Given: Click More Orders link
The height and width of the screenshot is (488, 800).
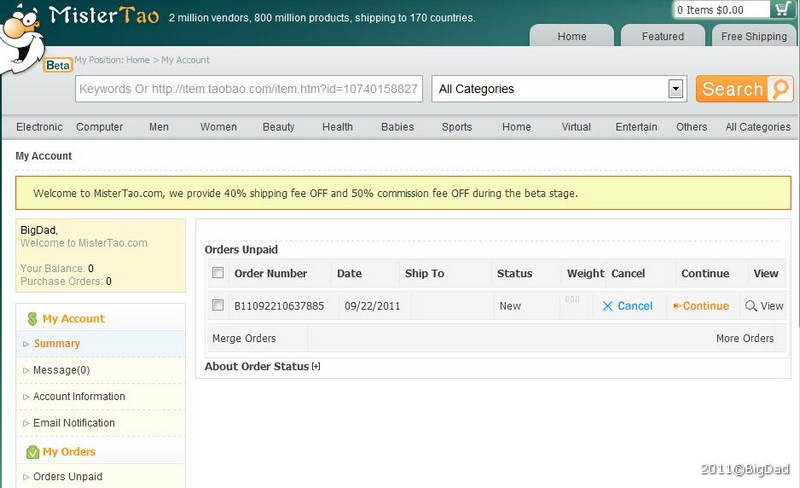Looking at the screenshot, I should point(744,338).
